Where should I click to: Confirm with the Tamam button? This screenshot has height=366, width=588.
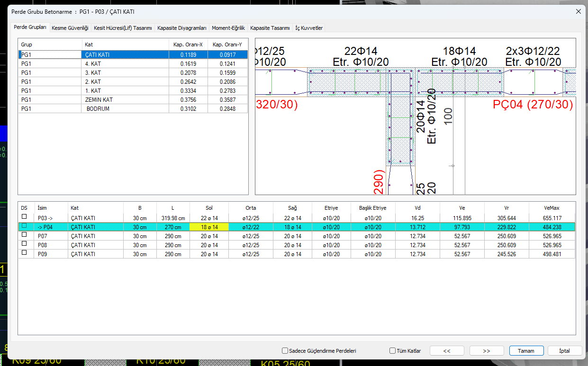tap(526, 351)
